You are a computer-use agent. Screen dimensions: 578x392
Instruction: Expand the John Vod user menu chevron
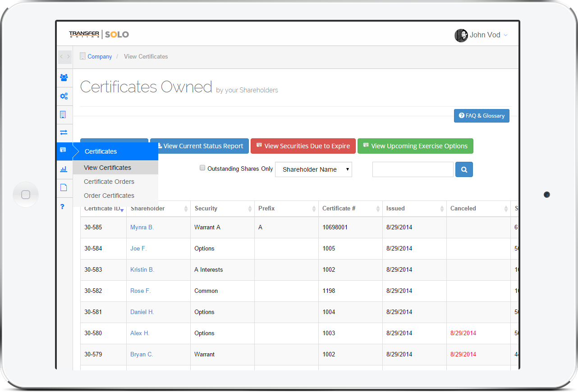pyautogui.click(x=505, y=35)
